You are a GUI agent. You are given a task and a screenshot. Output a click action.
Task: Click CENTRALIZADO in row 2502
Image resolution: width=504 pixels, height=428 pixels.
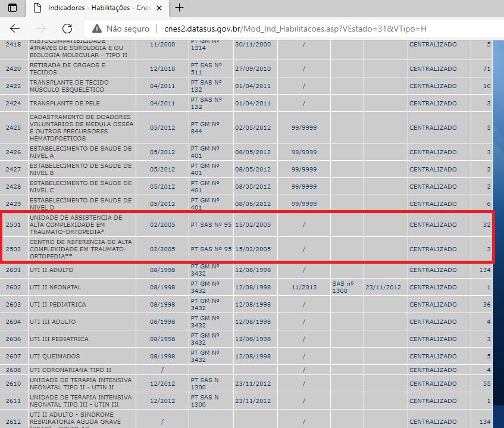pyautogui.click(x=433, y=249)
